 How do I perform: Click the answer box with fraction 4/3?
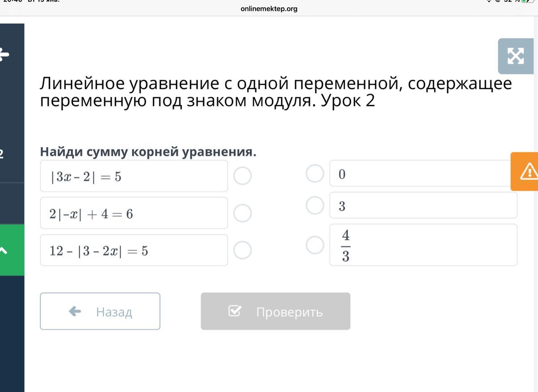pos(423,245)
